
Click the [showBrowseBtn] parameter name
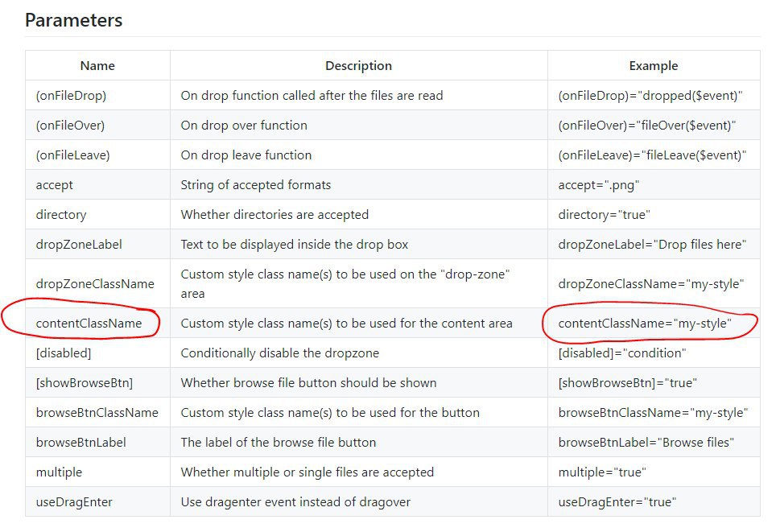tap(85, 383)
